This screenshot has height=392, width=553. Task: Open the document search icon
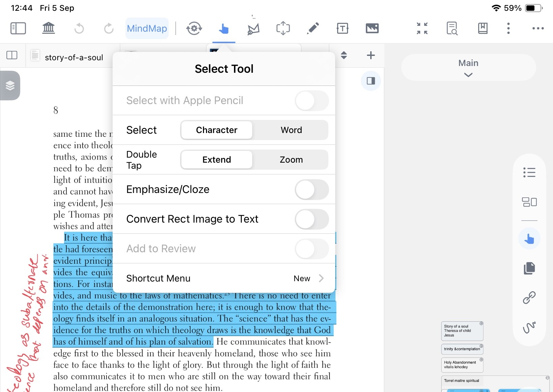click(452, 28)
